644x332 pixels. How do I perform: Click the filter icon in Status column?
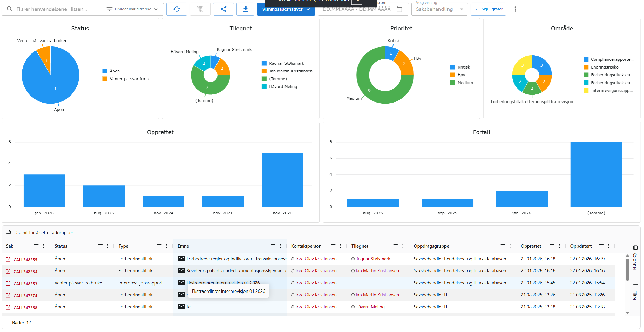coord(100,246)
